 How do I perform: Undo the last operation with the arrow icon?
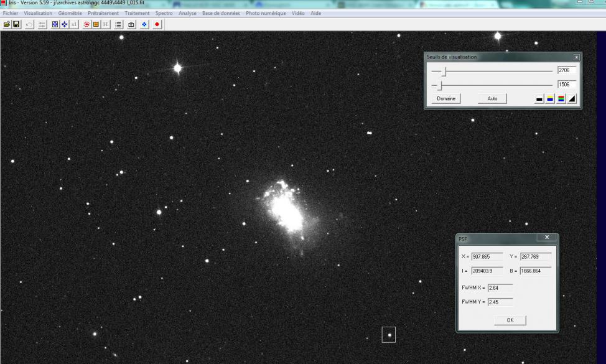point(29,24)
